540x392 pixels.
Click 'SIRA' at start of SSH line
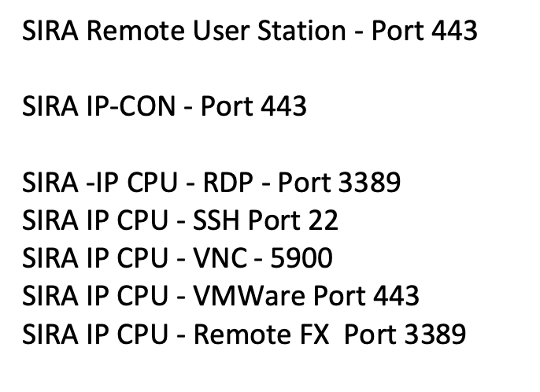tap(50, 220)
